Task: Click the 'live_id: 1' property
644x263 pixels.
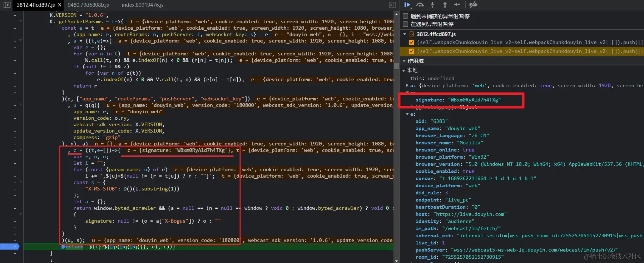Action: tap(430, 243)
